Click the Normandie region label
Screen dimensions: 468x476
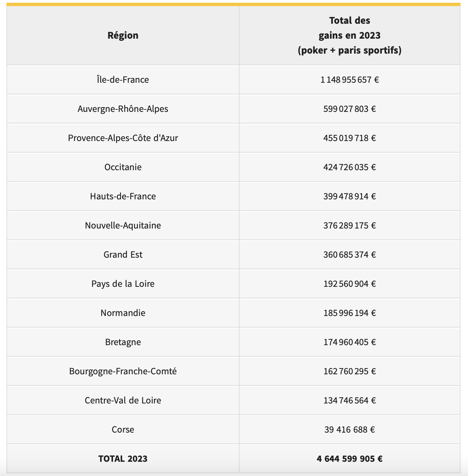[x=123, y=313]
